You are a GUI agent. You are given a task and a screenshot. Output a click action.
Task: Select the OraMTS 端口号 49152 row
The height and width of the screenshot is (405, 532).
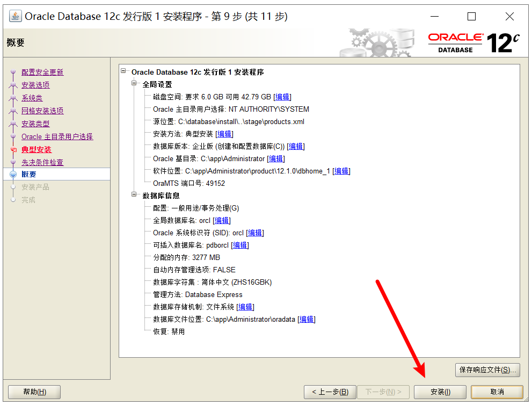coord(189,183)
